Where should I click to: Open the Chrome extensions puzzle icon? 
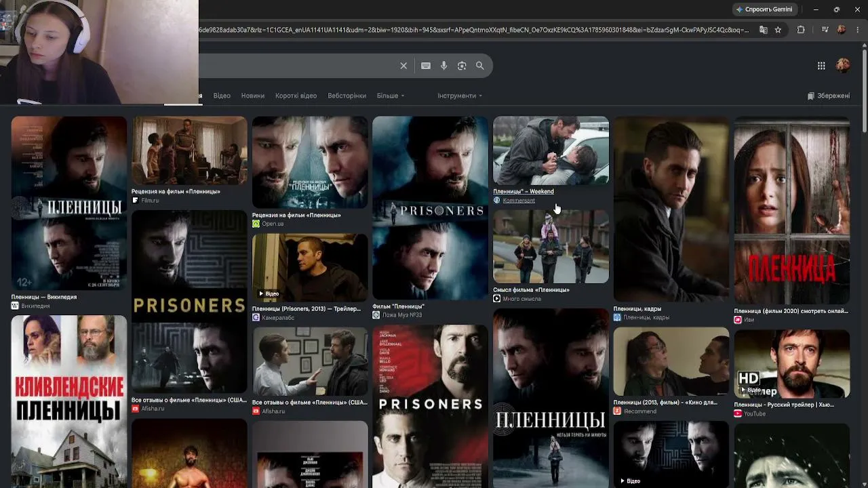pyautogui.click(x=801, y=30)
